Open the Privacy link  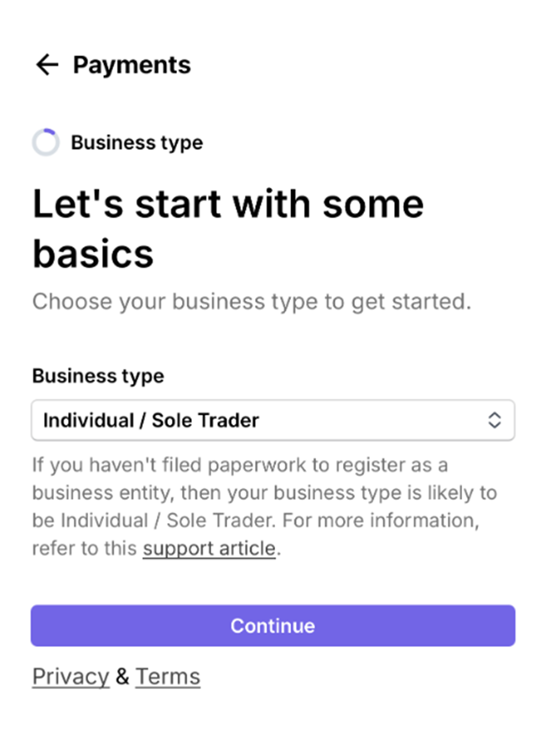pyautogui.click(x=70, y=676)
